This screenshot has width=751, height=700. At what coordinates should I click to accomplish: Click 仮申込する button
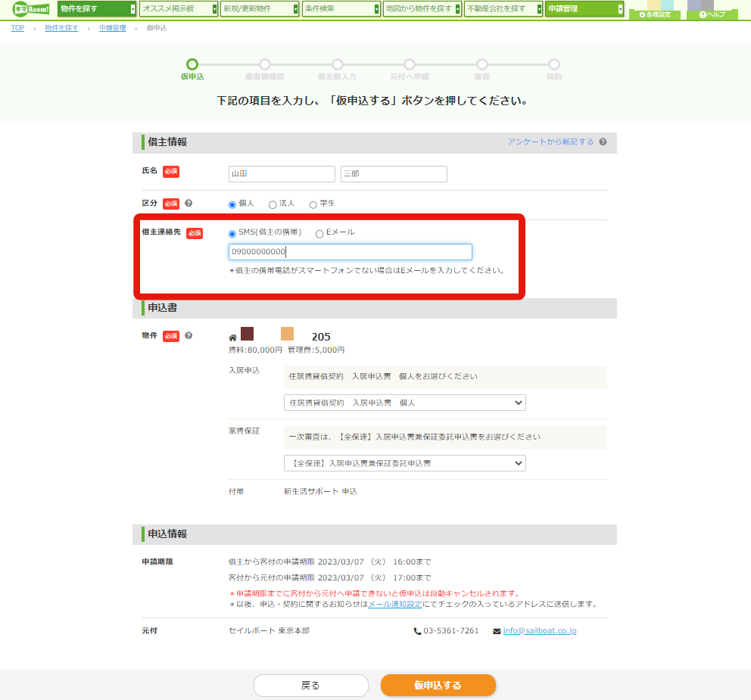pyautogui.click(x=438, y=685)
